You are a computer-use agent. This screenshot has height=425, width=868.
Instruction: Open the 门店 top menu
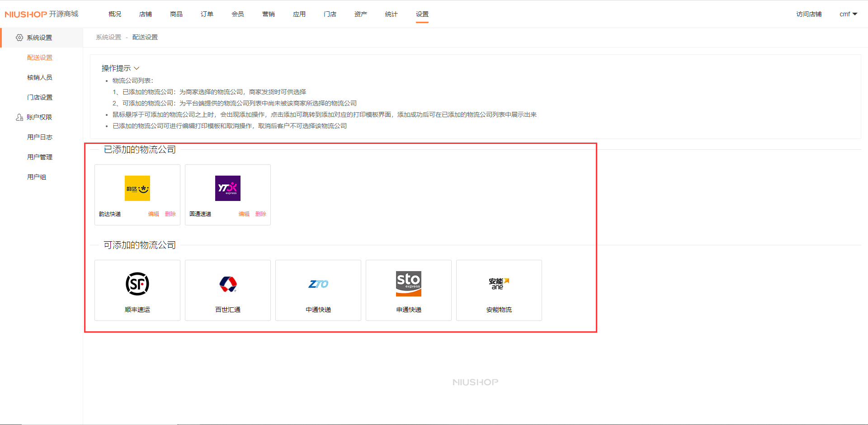pyautogui.click(x=330, y=14)
